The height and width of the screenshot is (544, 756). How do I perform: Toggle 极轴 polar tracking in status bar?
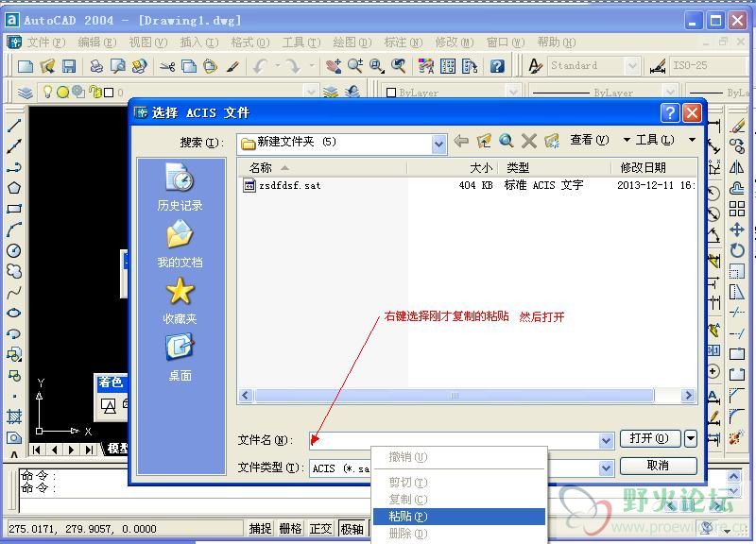pyautogui.click(x=352, y=529)
